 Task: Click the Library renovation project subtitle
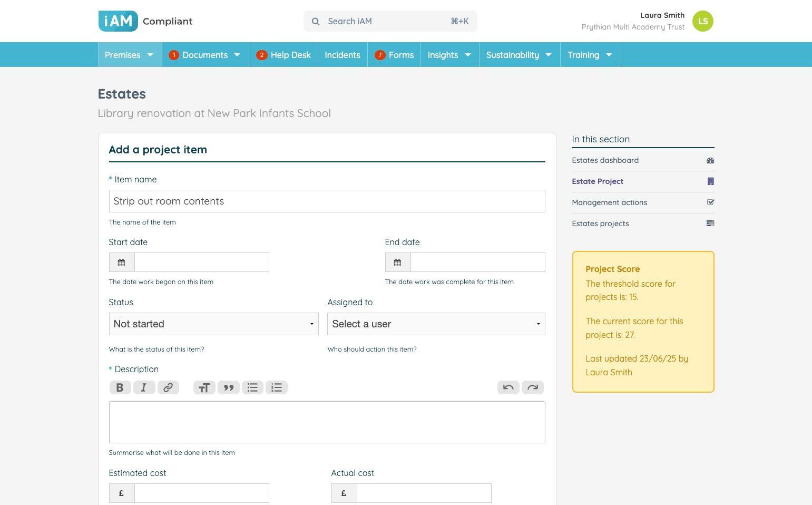click(x=214, y=113)
